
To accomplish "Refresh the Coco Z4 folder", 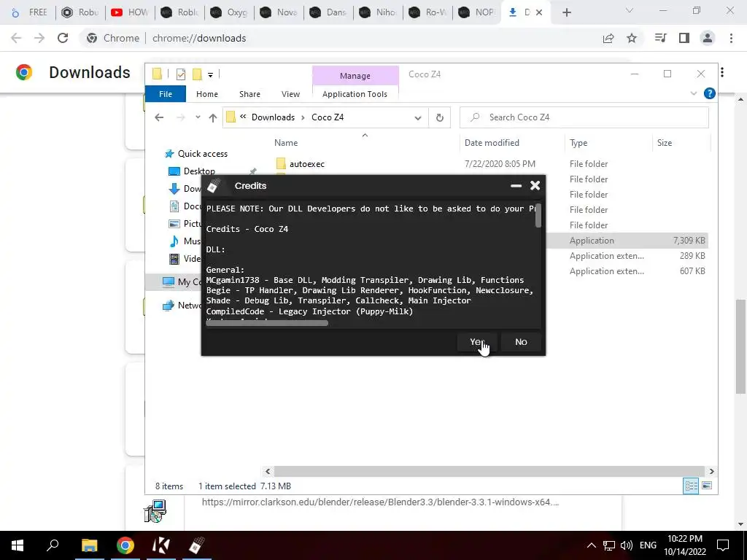I will point(440,117).
